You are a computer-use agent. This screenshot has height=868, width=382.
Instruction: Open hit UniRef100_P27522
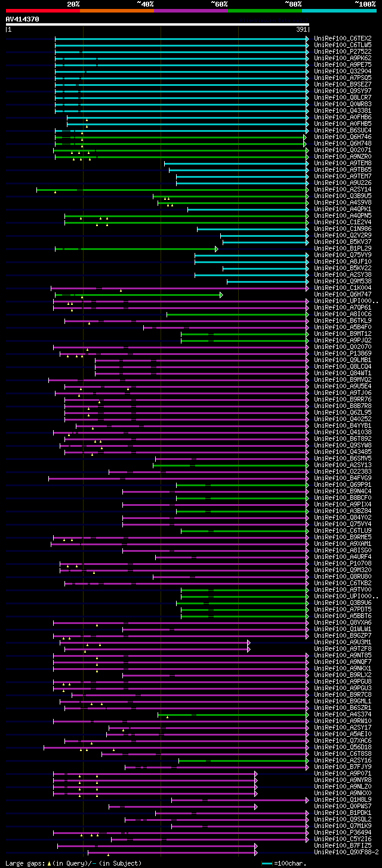coord(343,51)
